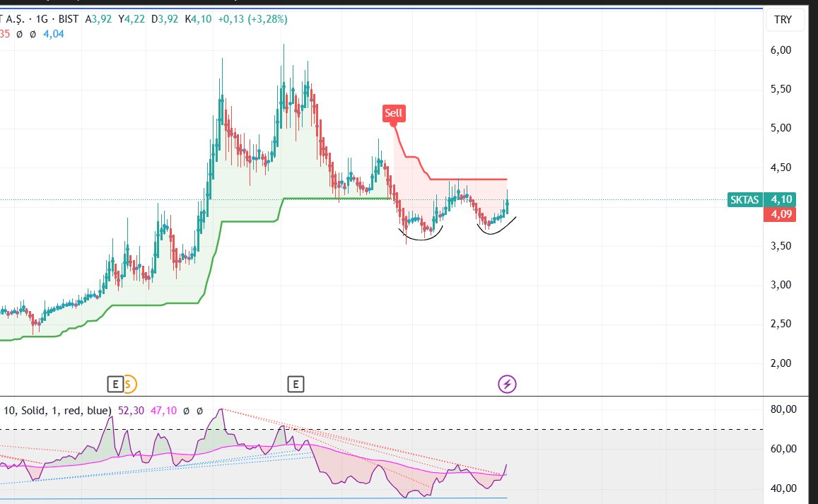Click the K4,10 close value
Screen dimensions: 818x504
[x=198, y=19]
